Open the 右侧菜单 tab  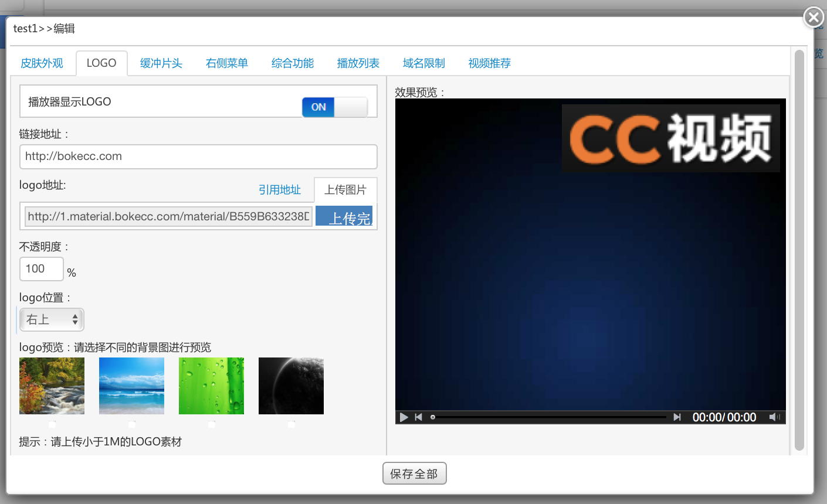tap(226, 63)
